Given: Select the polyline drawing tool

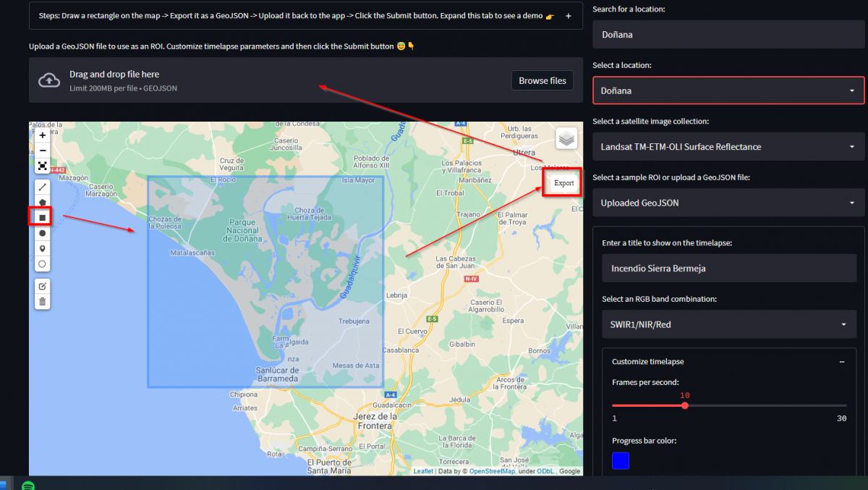Looking at the screenshot, I should pyautogui.click(x=42, y=186).
